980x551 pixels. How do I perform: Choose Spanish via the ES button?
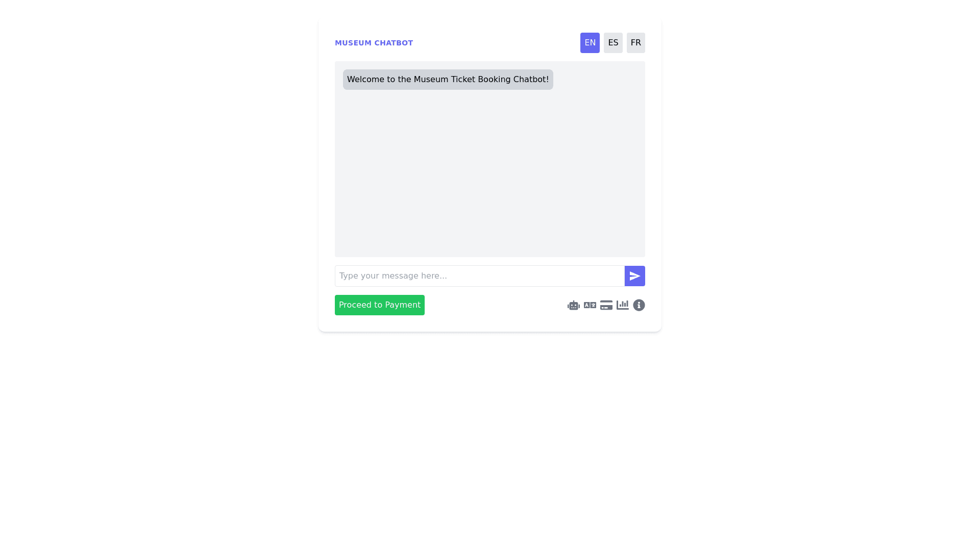(x=613, y=43)
